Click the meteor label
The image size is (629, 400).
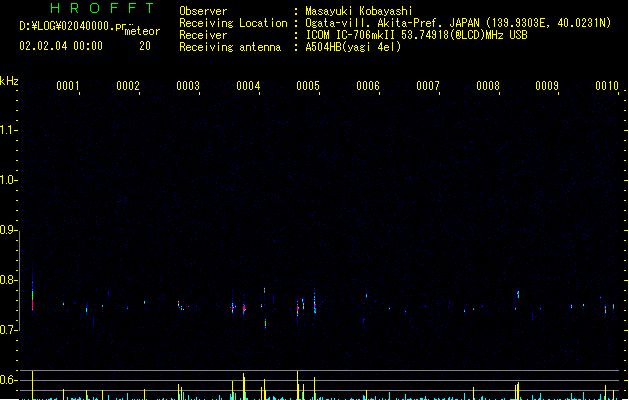click(x=142, y=31)
